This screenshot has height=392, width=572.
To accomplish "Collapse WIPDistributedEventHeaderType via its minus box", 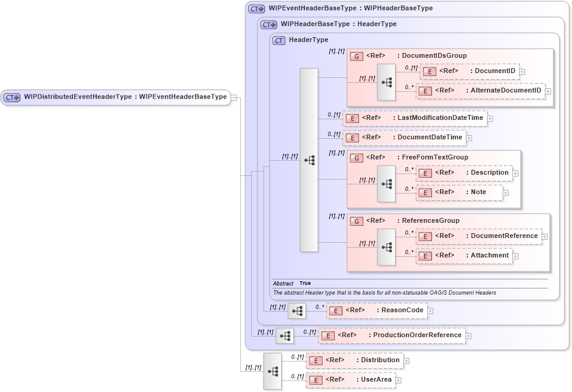I will coord(233,97).
